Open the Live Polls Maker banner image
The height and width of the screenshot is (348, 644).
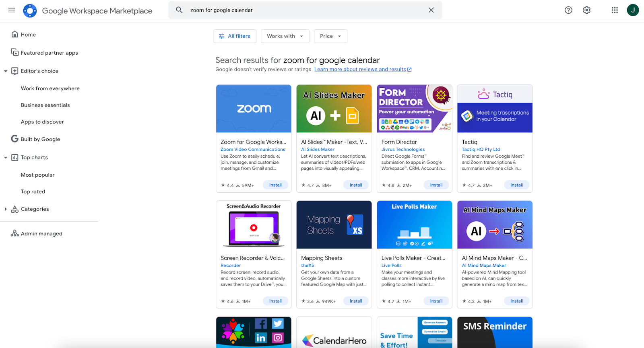415,224
